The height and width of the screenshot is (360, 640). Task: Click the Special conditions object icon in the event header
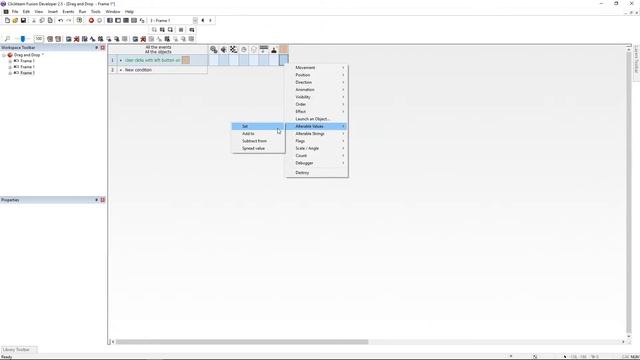(213, 49)
